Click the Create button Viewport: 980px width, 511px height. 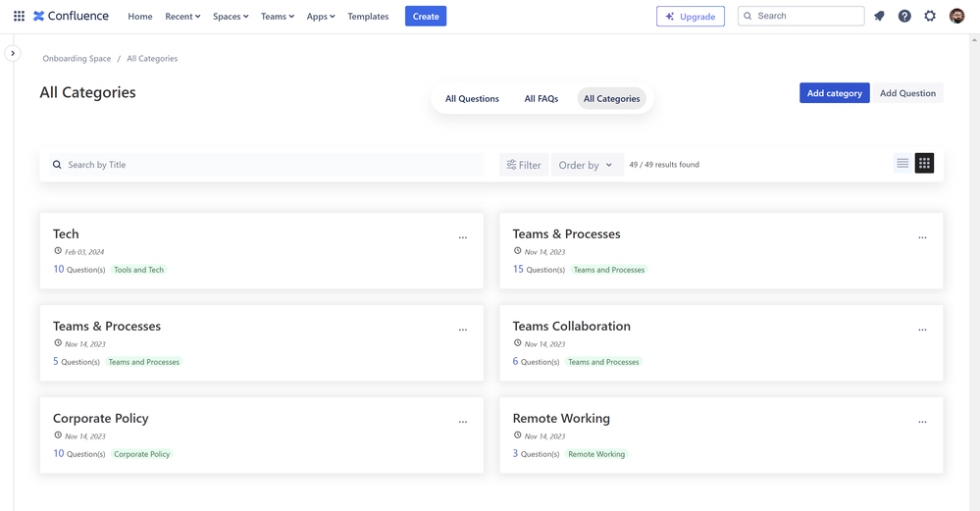[426, 17]
